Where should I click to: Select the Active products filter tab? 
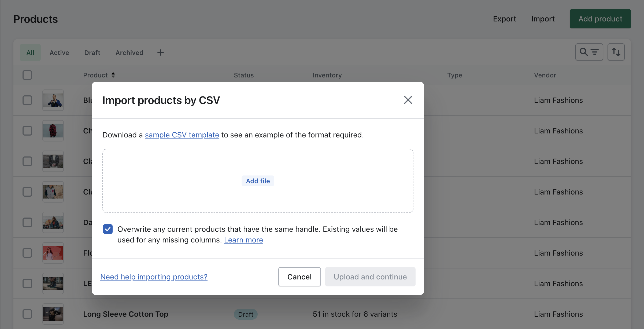click(x=59, y=52)
